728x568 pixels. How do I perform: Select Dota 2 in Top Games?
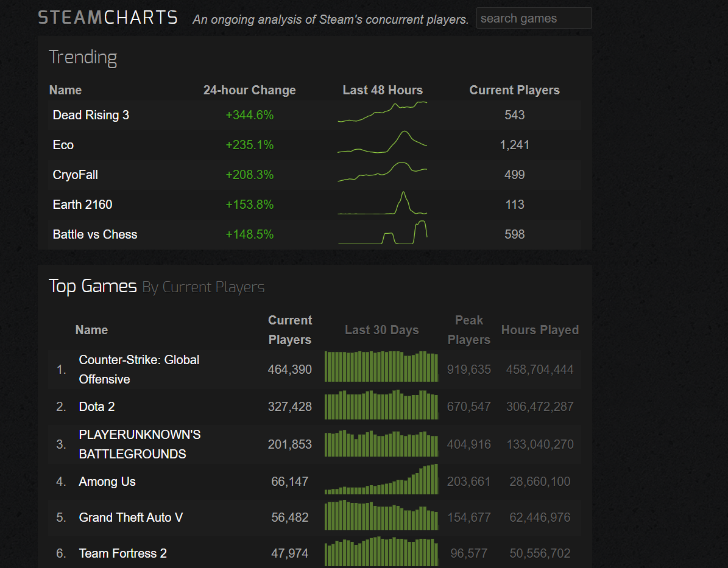[96, 406]
